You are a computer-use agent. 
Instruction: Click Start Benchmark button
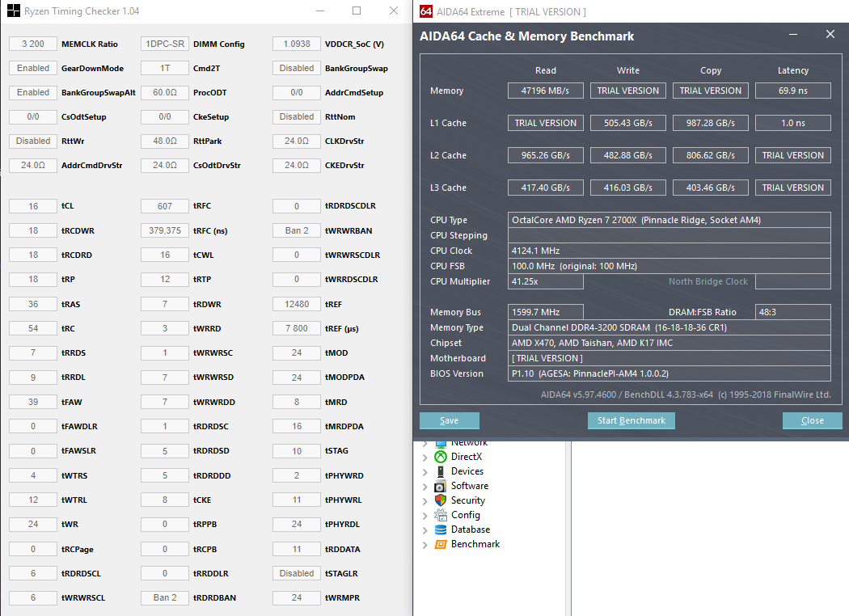(631, 420)
